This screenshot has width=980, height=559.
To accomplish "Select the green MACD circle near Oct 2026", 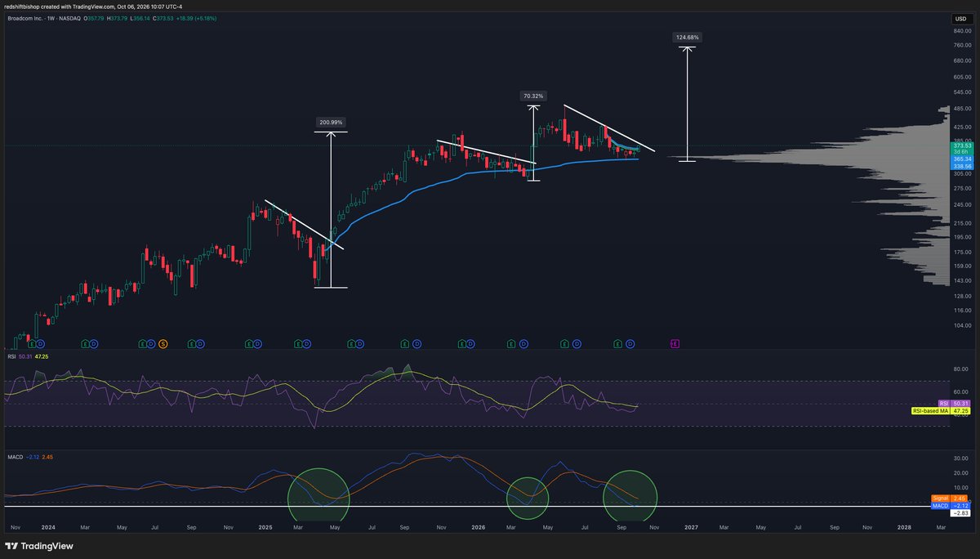I will (630, 495).
